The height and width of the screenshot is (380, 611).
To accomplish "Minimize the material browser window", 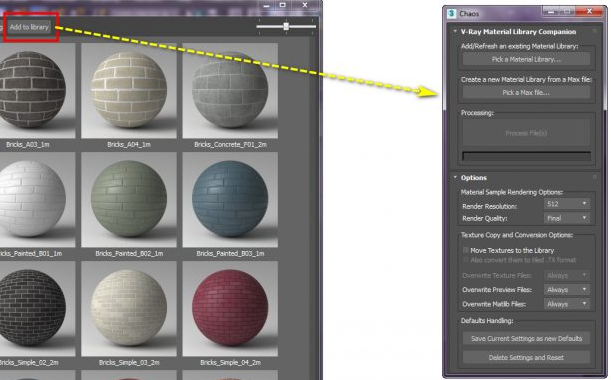I will click(267, 5).
